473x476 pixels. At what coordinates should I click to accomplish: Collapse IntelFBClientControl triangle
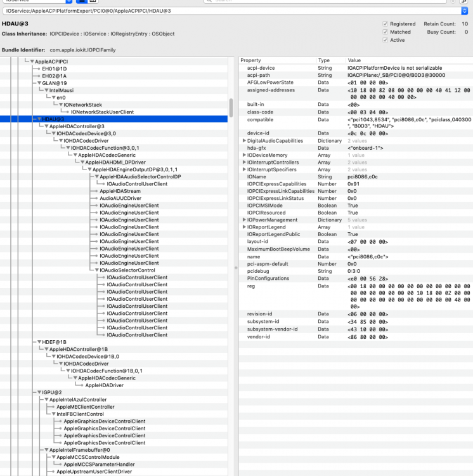pos(54,414)
